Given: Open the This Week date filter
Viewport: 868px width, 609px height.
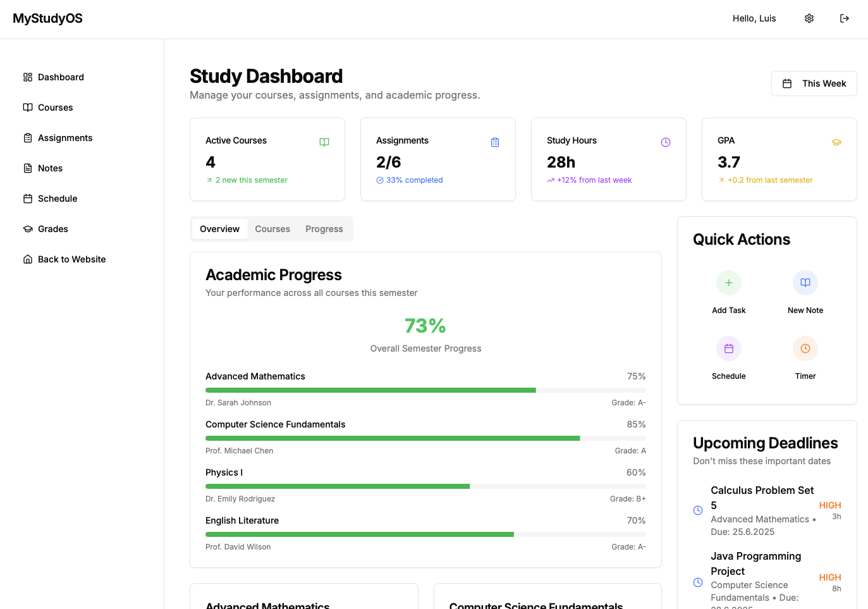Looking at the screenshot, I should pos(814,83).
